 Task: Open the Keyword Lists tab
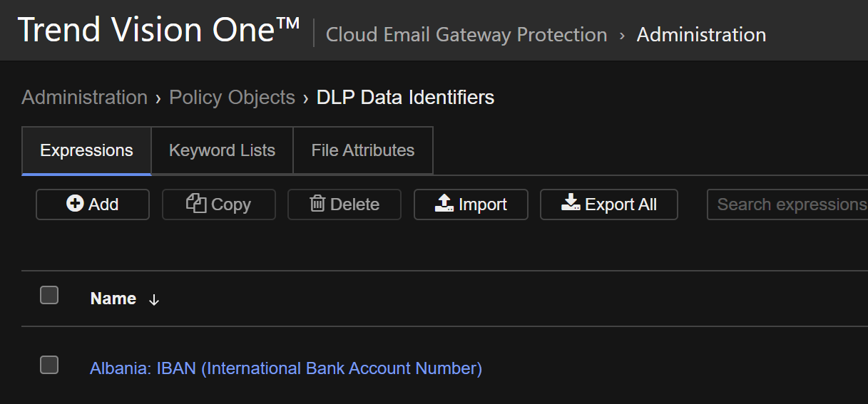[222, 150]
